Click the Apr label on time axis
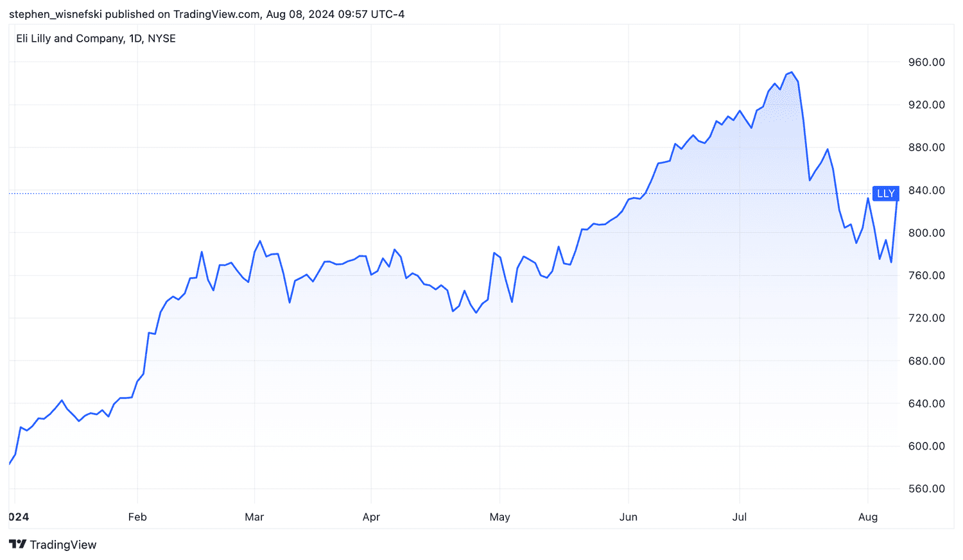The width and height of the screenshot is (963, 560). pos(371,517)
